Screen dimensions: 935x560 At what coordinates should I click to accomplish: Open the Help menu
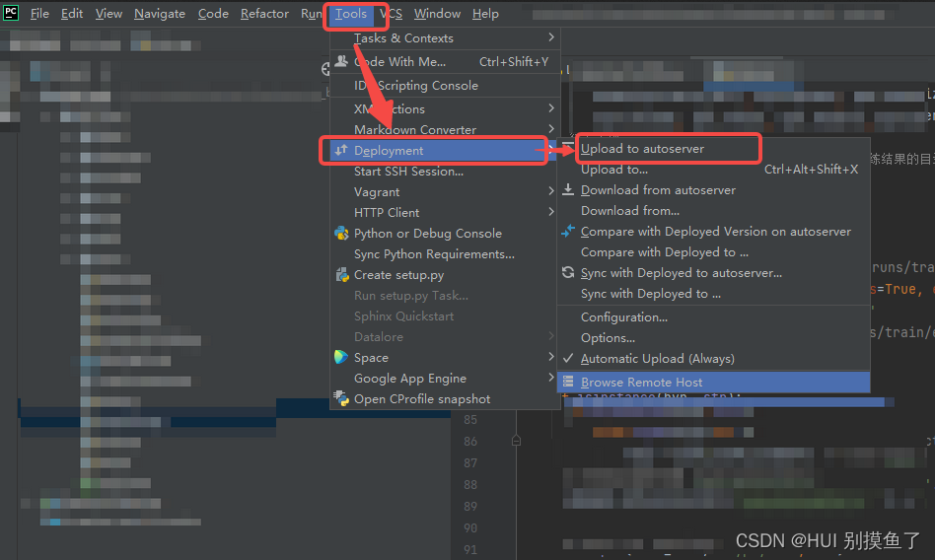coord(485,13)
